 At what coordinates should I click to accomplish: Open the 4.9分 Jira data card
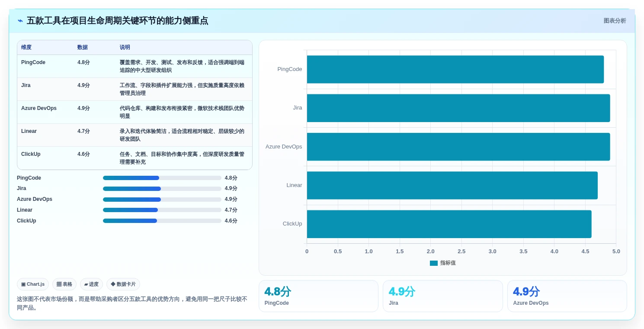pyautogui.click(x=443, y=296)
